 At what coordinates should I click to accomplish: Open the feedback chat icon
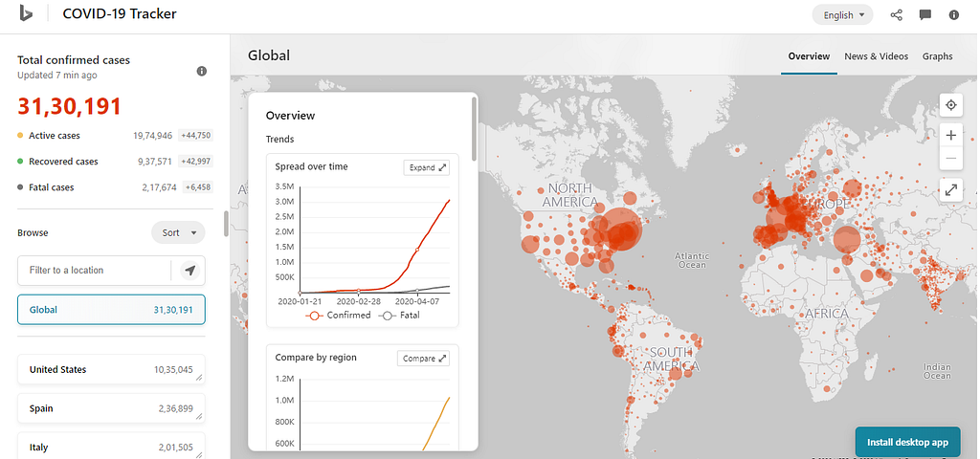point(925,15)
